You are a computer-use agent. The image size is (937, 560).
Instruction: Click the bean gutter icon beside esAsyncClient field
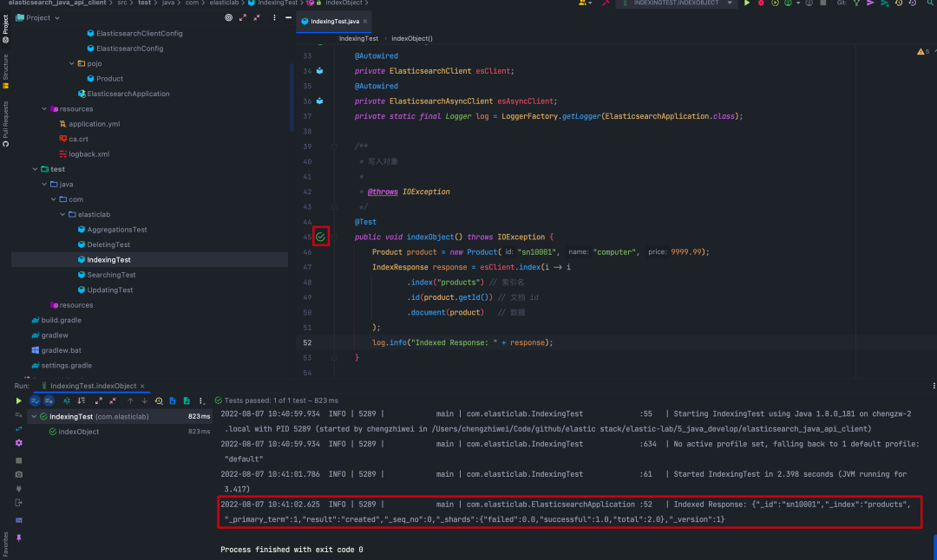(x=319, y=101)
